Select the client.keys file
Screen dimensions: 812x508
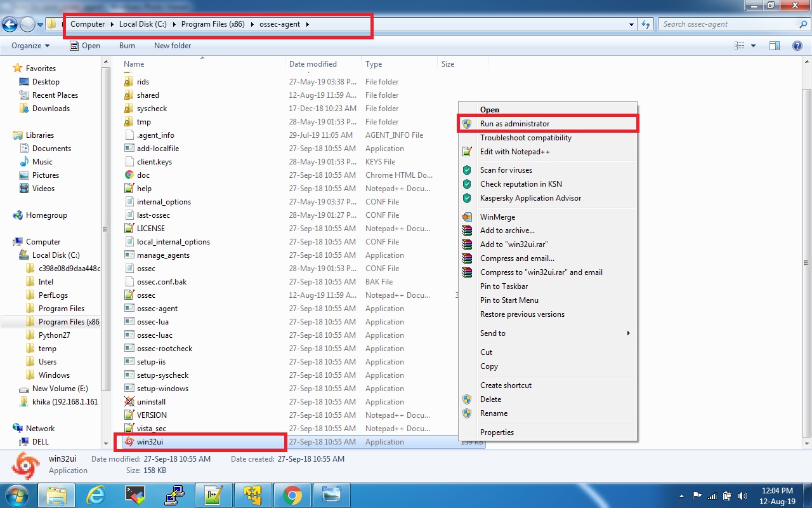pyautogui.click(x=154, y=162)
